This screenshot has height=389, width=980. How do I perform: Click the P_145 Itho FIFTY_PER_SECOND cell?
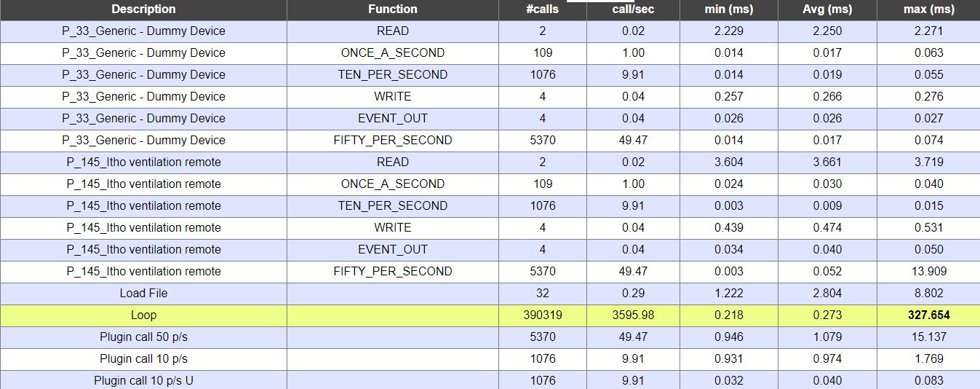[x=393, y=272]
